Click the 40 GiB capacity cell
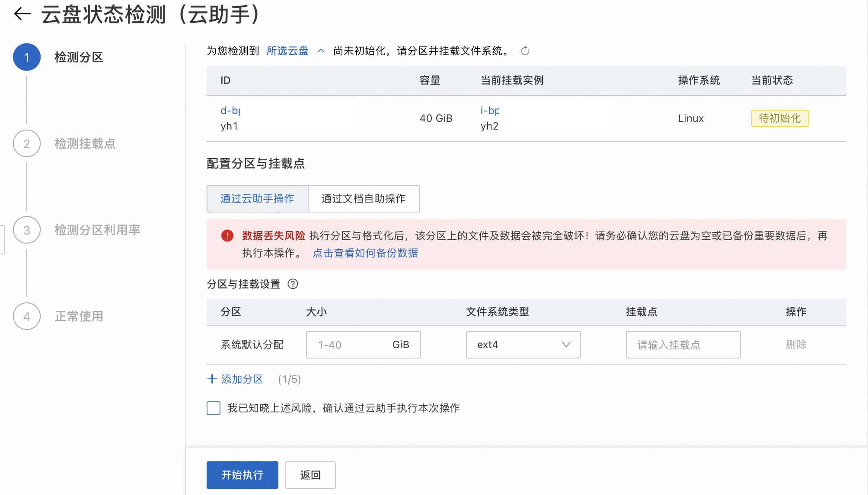The height and width of the screenshot is (495, 868). pos(436,118)
